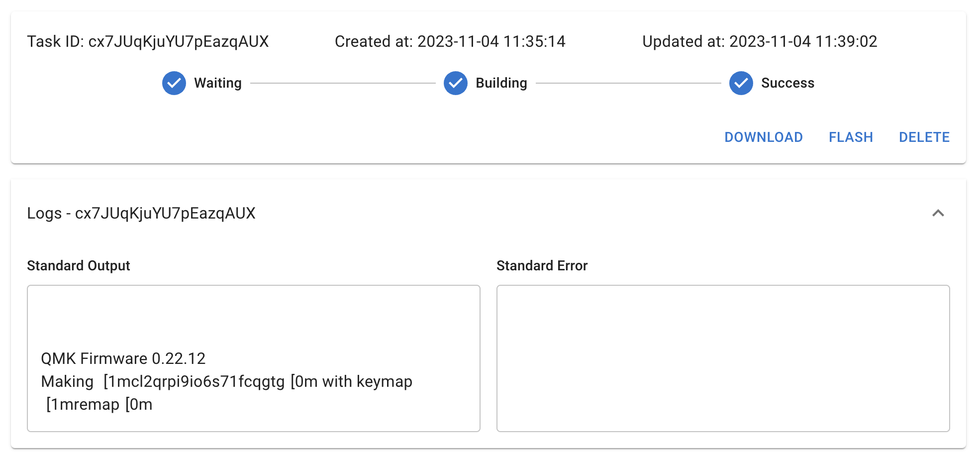
Task: Select the Building step label
Action: (501, 83)
